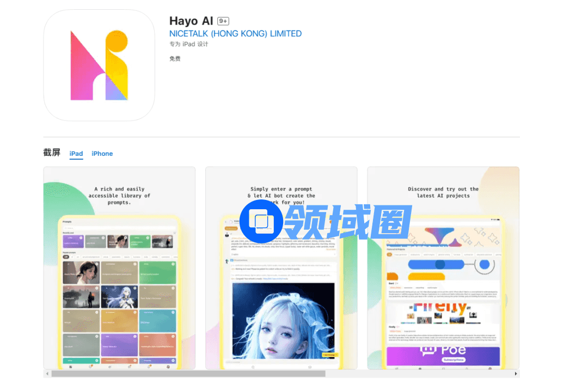Image resolution: width=588 pixels, height=389 pixels.
Task: Click the purple recently used prompt card
Action: coord(72,241)
